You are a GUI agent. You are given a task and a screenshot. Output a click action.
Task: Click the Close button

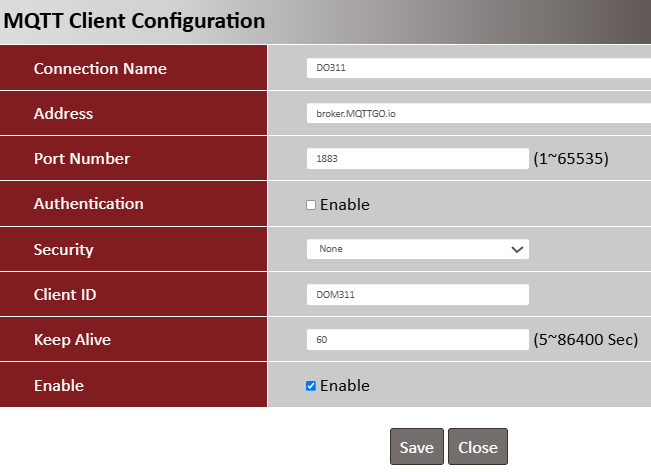click(478, 448)
